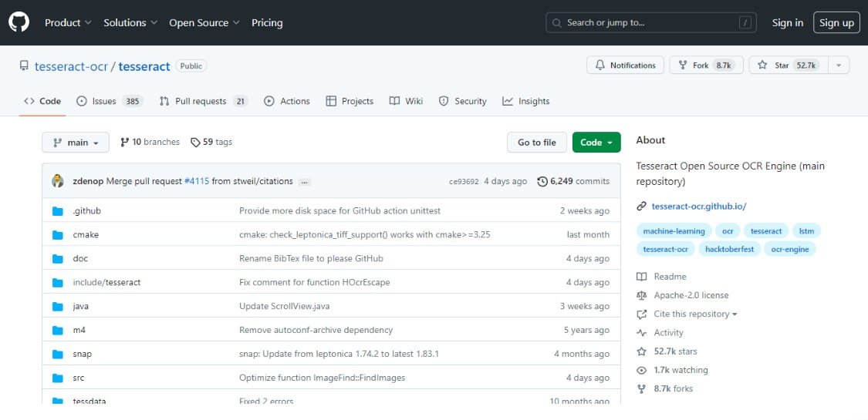
Task: Click commit hash ce93692
Action: click(464, 181)
